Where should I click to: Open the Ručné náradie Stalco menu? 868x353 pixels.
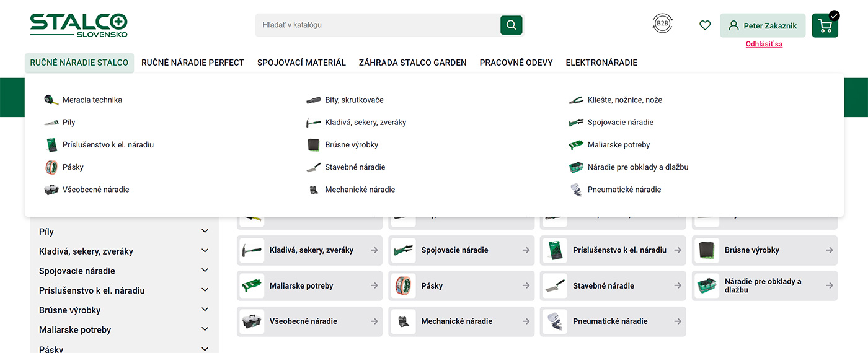click(79, 63)
